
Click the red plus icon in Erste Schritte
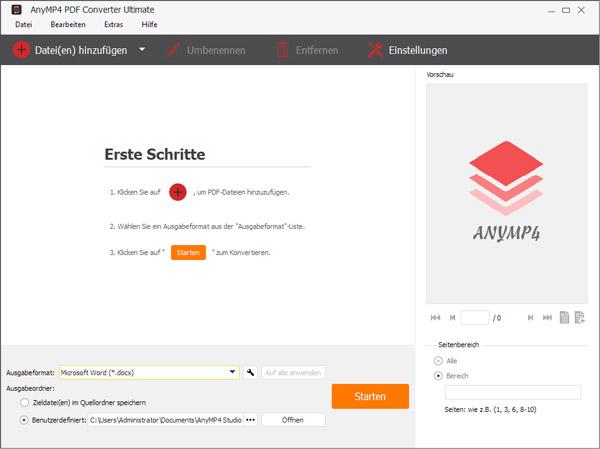click(x=178, y=192)
